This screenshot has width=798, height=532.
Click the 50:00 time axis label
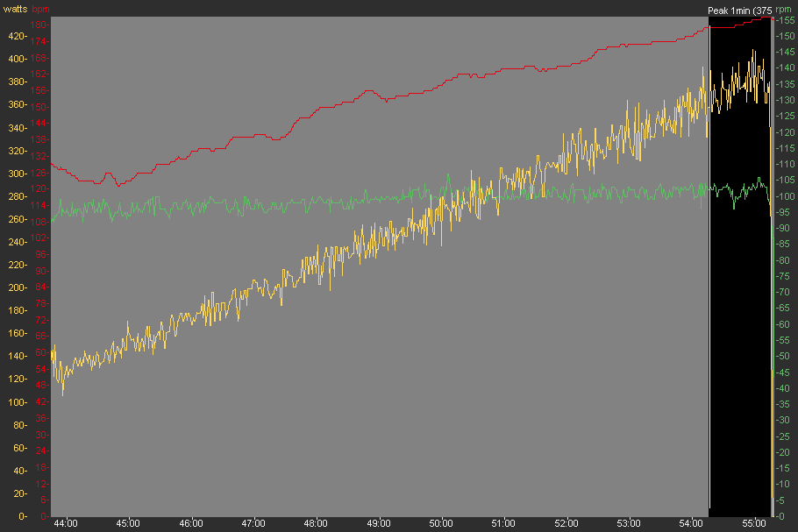[441, 523]
